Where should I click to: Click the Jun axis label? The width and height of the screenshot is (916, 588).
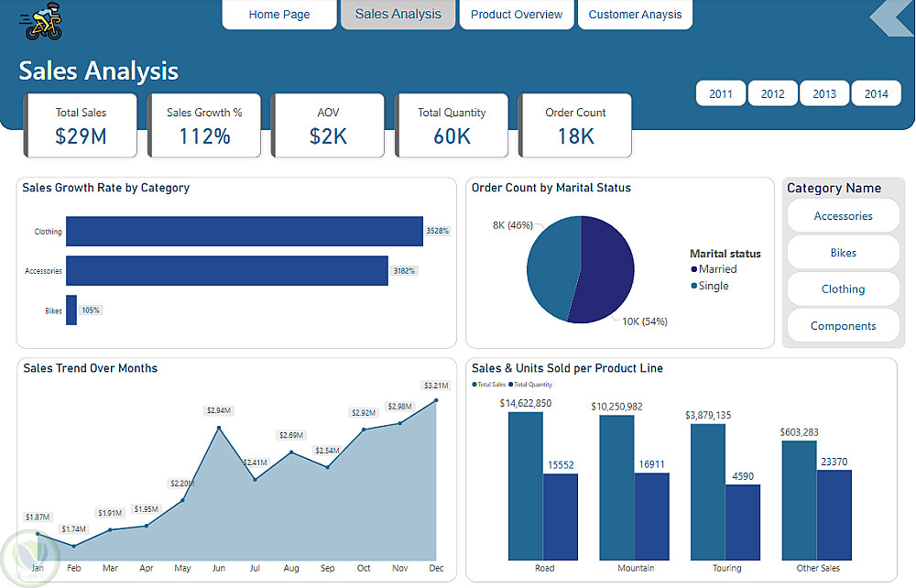click(x=219, y=568)
